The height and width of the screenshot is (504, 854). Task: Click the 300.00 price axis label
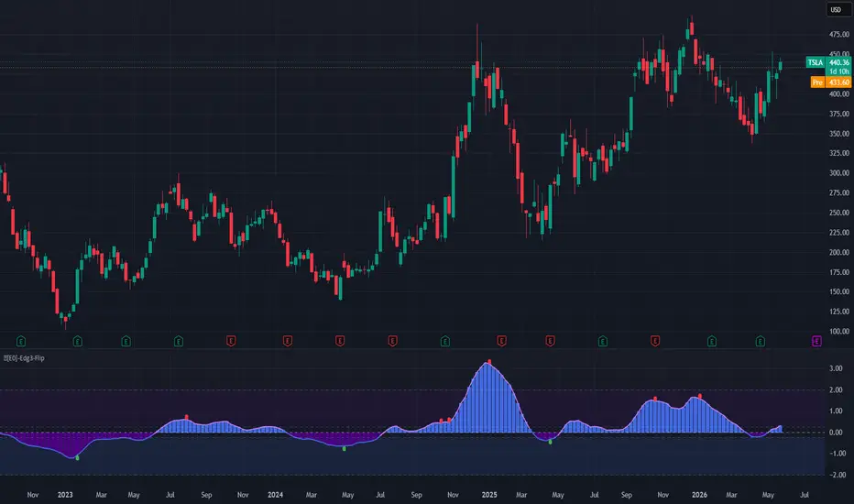pyautogui.click(x=838, y=173)
